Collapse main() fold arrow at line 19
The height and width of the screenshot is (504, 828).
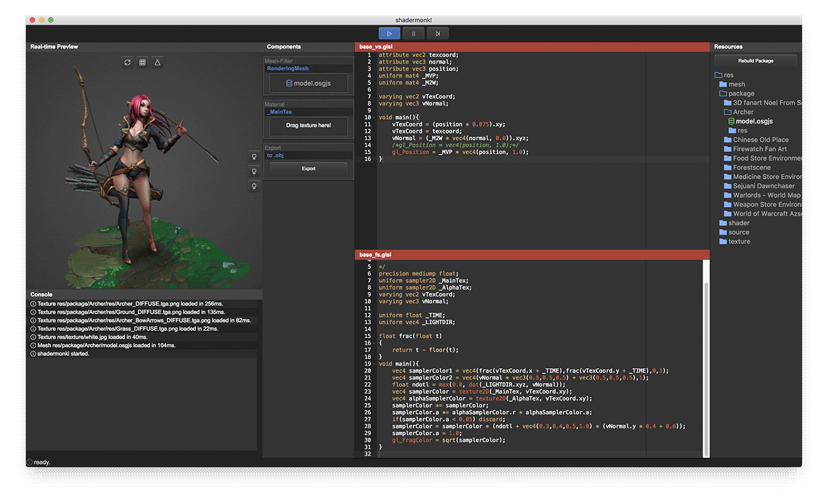[374, 364]
